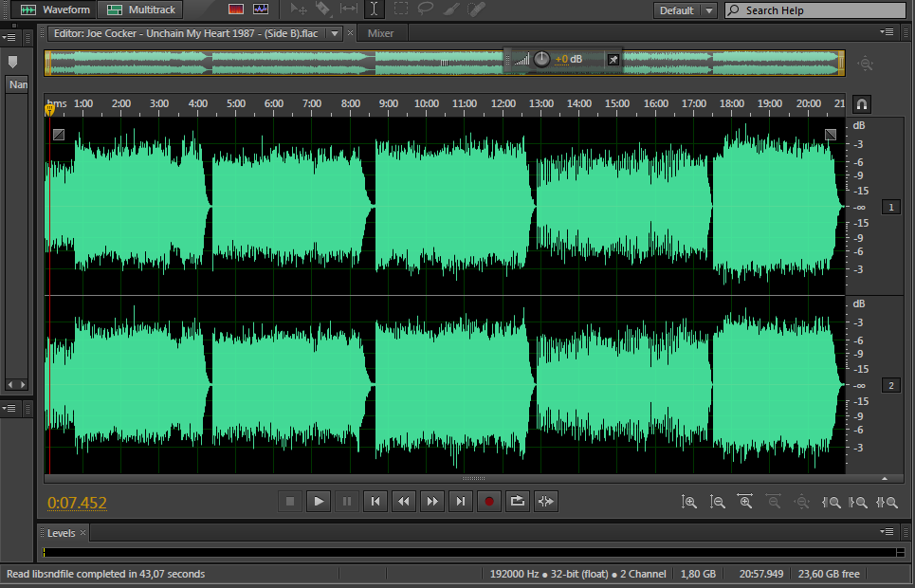Start playback with the Play button
Screen dimensions: 915x588
coord(319,501)
